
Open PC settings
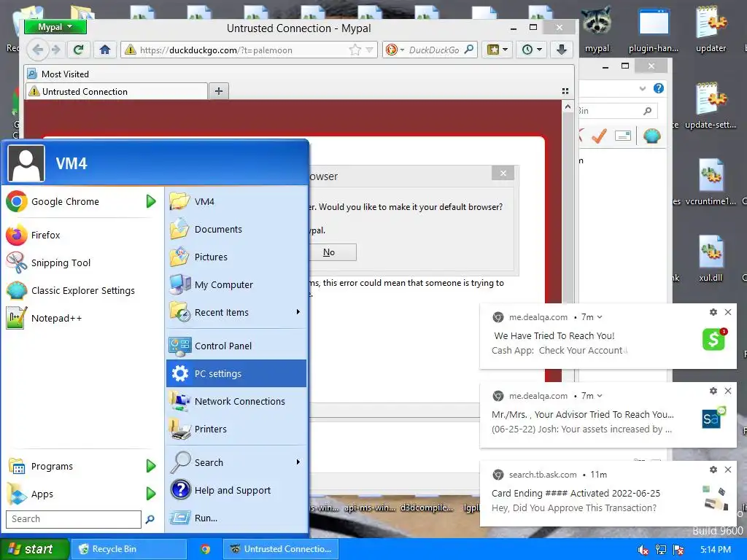(x=236, y=373)
